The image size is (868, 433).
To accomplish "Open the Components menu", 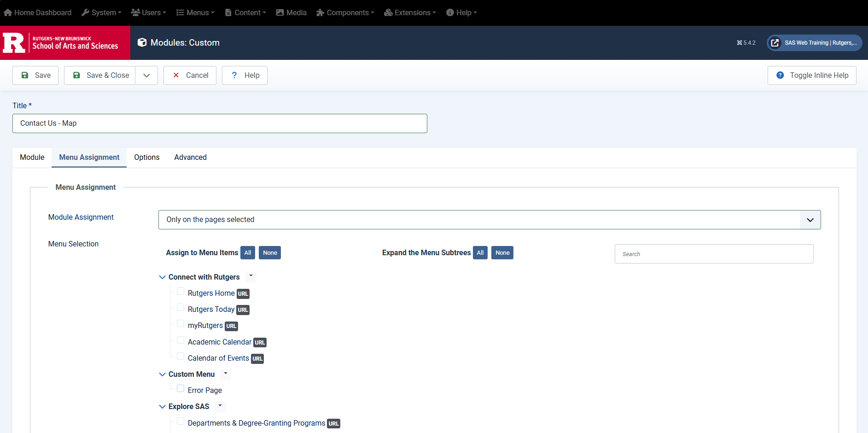I will [x=345, y=12].
